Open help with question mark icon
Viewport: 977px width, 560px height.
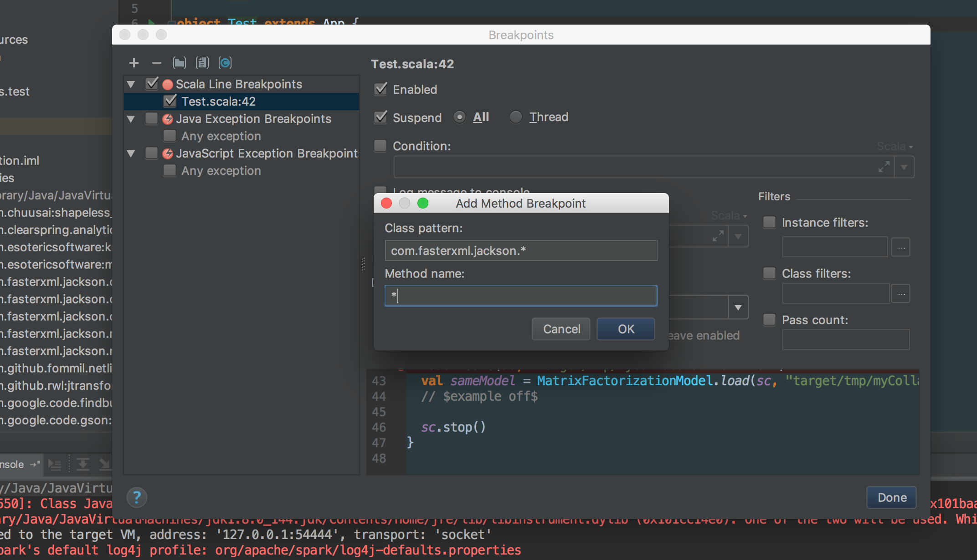pyautogui.click(x=137, y=497)
